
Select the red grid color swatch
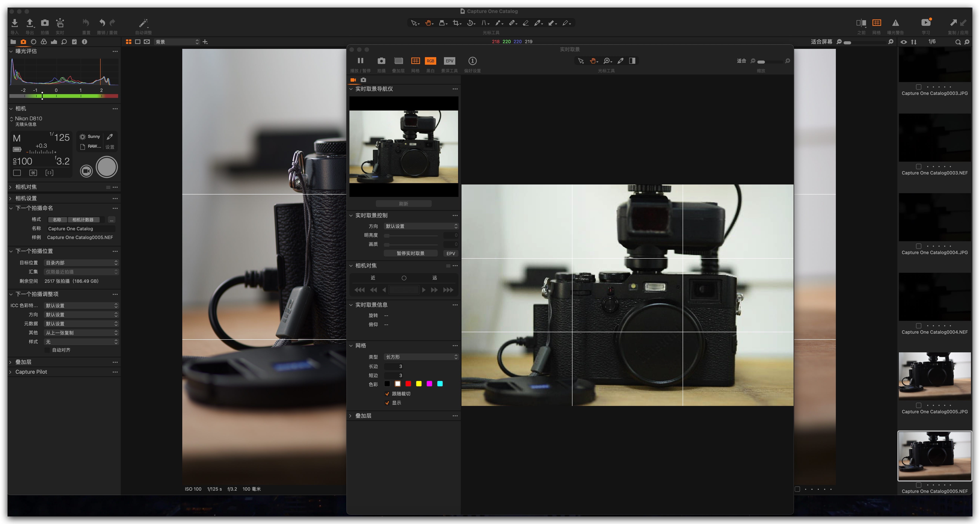(408, 384)
